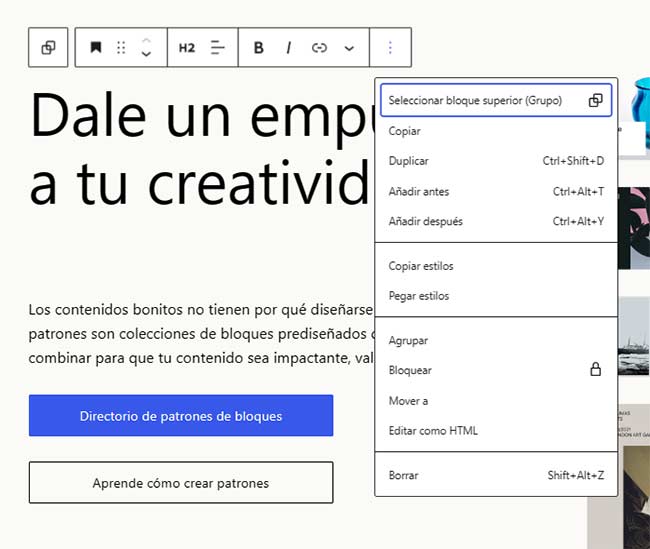Click the heading text 'Dale un empu'
Viewport: 650px width, 549px height.
click(202, 115)
